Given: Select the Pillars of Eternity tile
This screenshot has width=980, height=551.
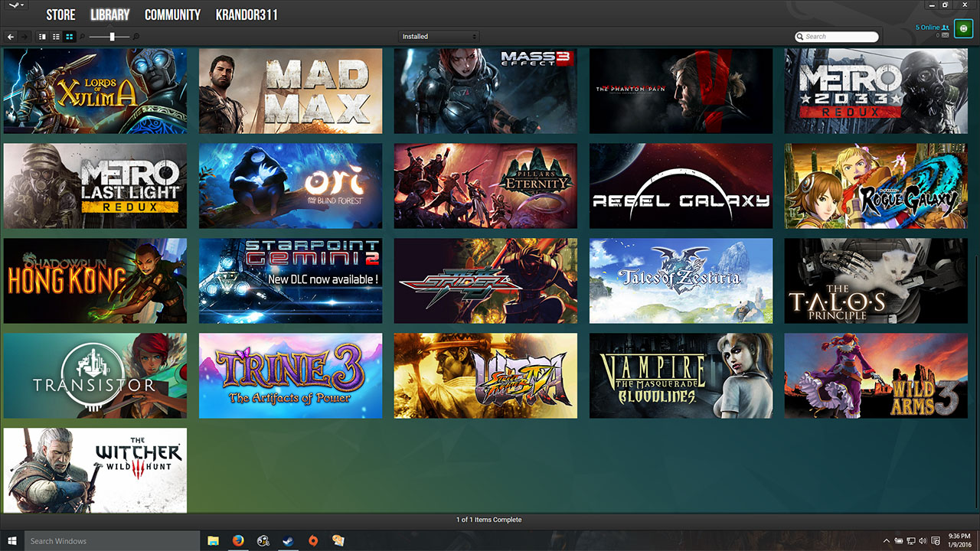Looking at the screenshot, I should click(x=485, y=186).
